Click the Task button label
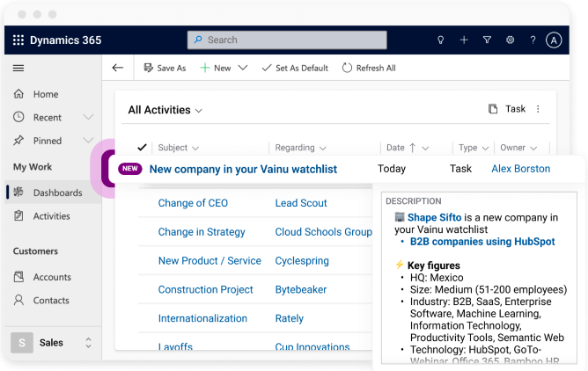This screenshot has width=588, height=371. pyautogui.click(x=515, y=109)
